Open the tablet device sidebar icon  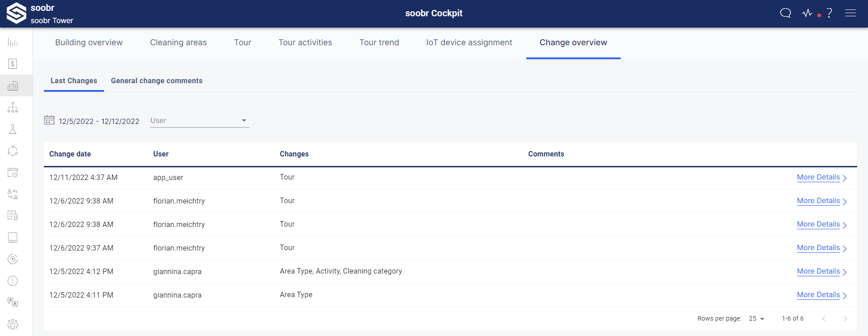pos(13,237)
